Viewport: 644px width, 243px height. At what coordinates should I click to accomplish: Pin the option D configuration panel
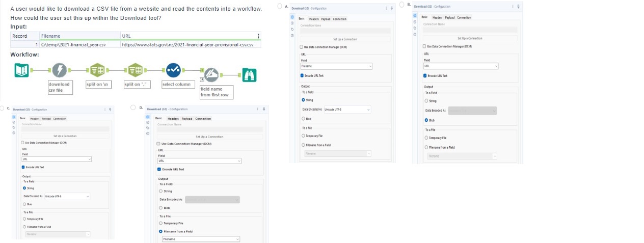click(x=264, y=109)
